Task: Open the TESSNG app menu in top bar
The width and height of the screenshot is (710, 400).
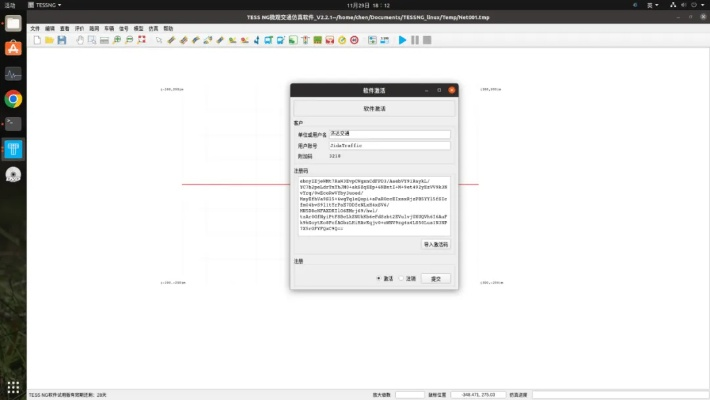Action: 45,5
